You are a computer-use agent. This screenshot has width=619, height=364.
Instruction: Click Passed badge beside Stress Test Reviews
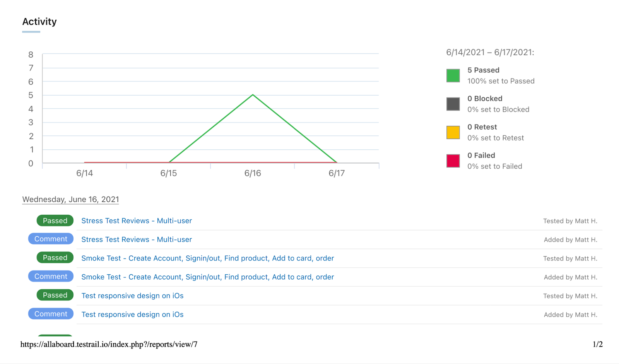pyautogui.click(x=55, y=220)
